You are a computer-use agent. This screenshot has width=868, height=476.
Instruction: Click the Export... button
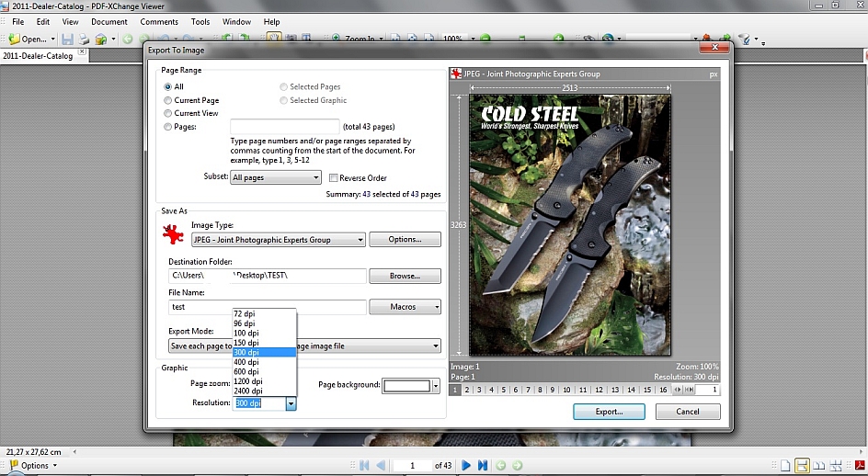click(608, 412)
